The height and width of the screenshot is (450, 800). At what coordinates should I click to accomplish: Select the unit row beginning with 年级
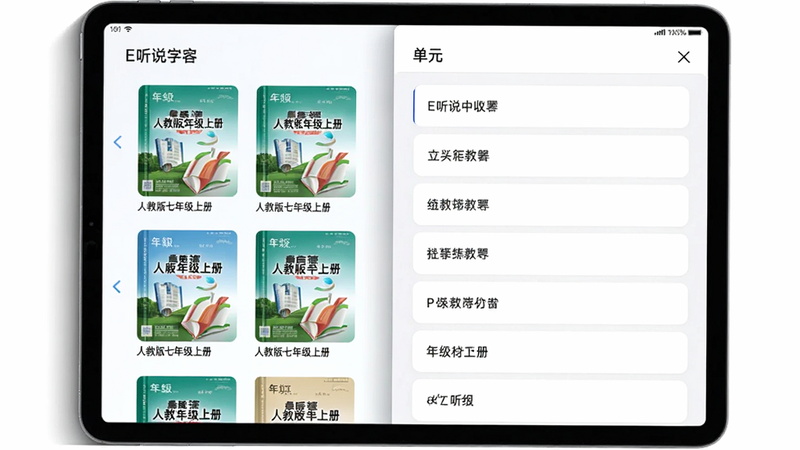pyautogui.click(x=550, y=352)
